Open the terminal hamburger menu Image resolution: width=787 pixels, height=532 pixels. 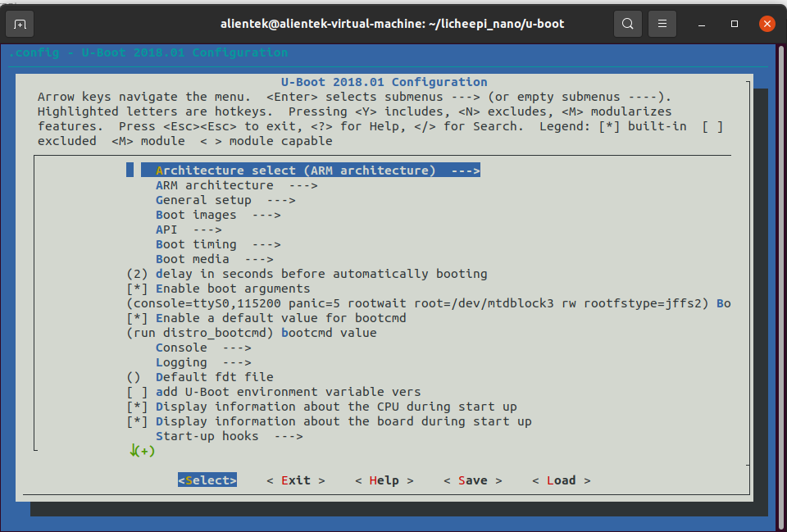(662, 24)
